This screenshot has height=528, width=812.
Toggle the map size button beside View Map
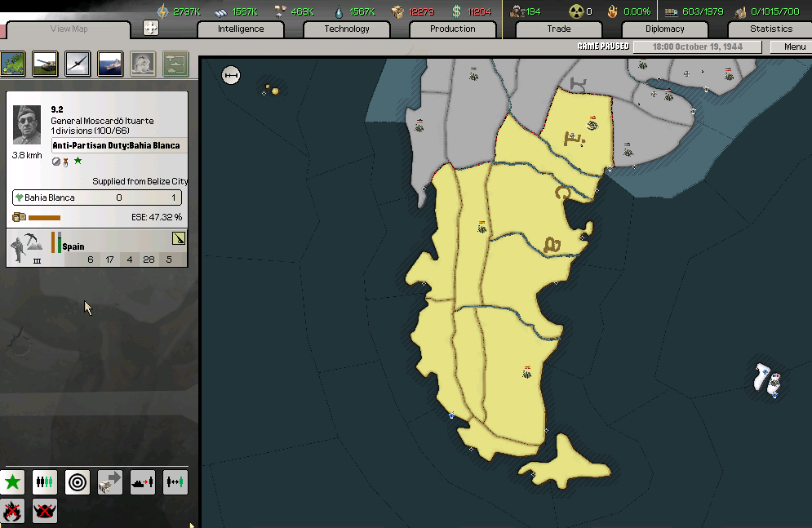pyautogui.click(x=151, y=29)
